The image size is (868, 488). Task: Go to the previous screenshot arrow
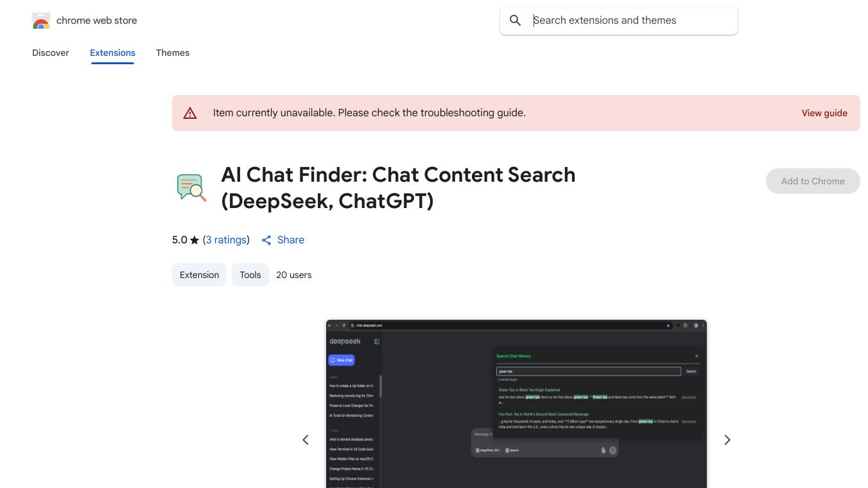pyautogui.click(x=306, y=440)
